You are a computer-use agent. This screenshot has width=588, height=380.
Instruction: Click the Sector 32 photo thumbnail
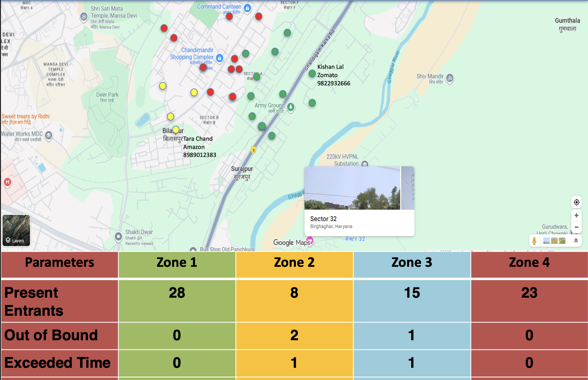pos(352,188)
